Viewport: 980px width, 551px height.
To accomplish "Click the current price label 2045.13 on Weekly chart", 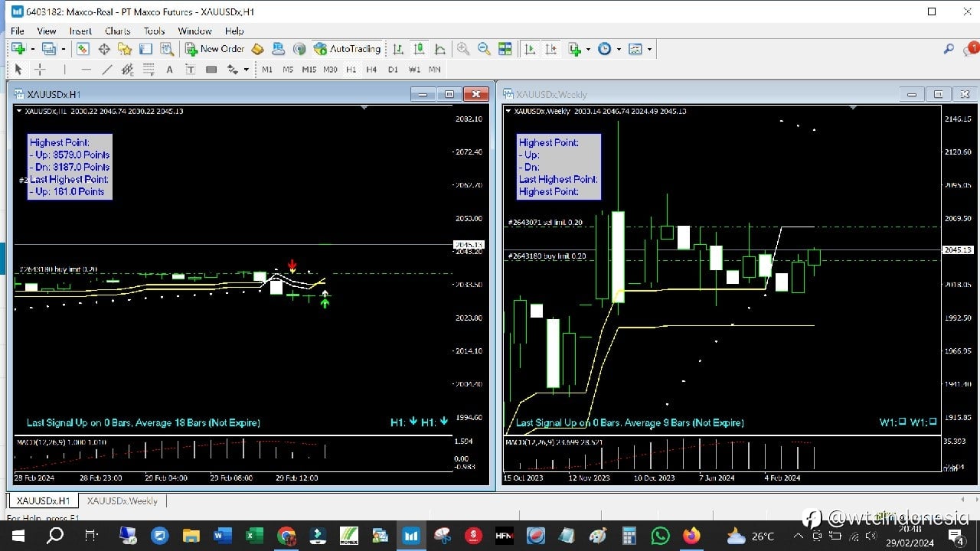I will (x=958, y=250).
